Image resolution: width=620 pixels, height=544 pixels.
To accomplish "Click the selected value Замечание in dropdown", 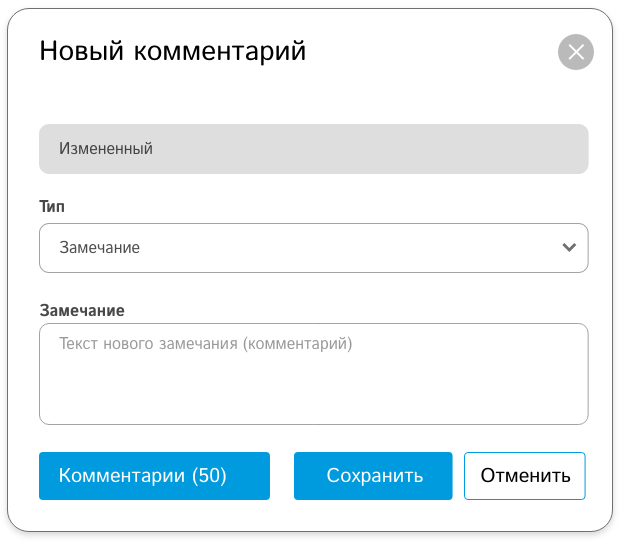I will tap(100, 247).
